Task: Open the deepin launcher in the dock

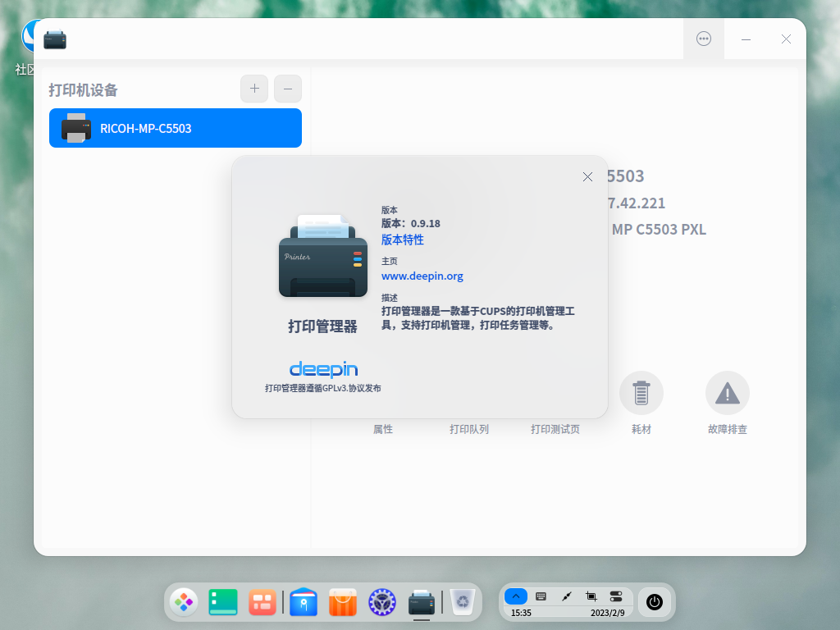Action: tap(184, 602)
